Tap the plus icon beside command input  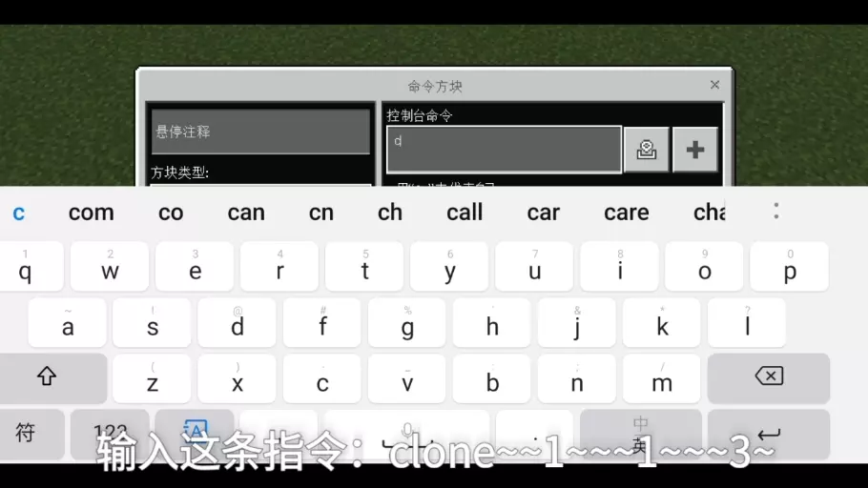(x=695, y=150)
